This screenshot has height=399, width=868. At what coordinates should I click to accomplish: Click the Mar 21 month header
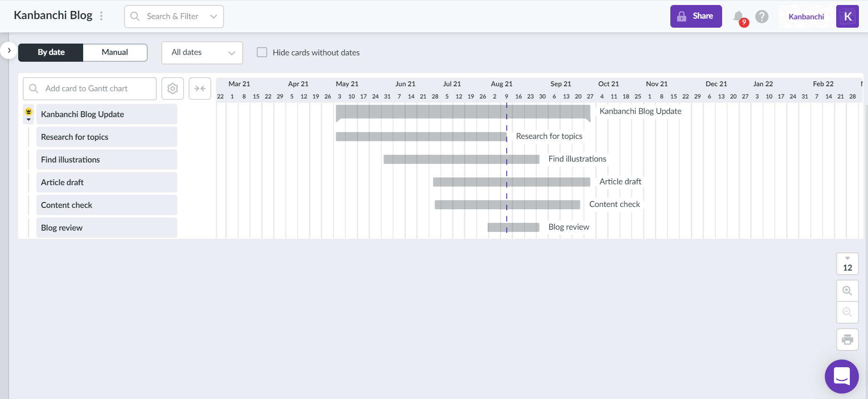(x=239, y=84)
